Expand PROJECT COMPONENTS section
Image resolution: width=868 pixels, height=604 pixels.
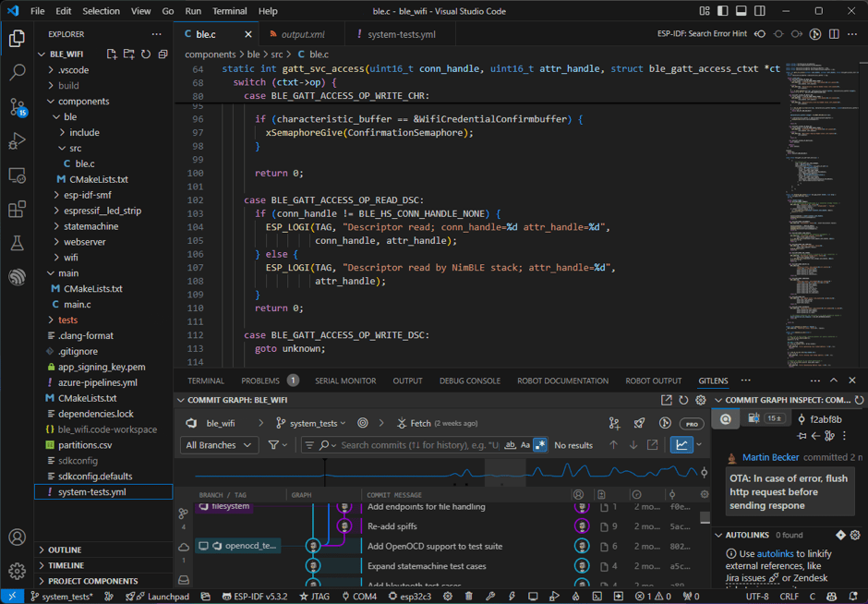coord(103,581)
